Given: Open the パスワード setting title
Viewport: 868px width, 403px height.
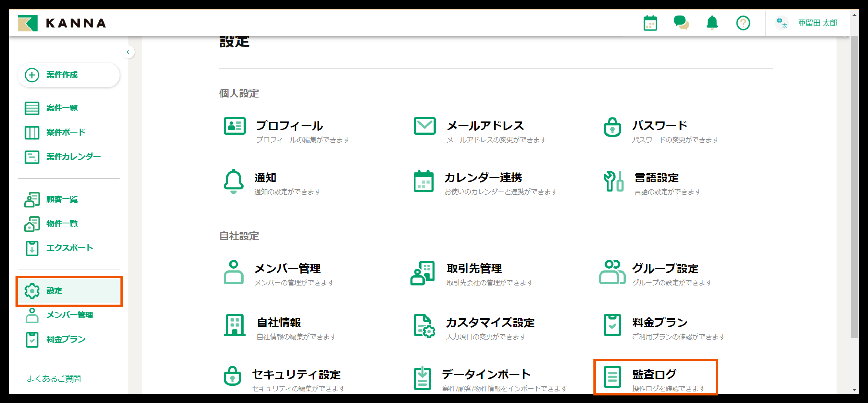Looking at the screenshot, I should [659, 125].
